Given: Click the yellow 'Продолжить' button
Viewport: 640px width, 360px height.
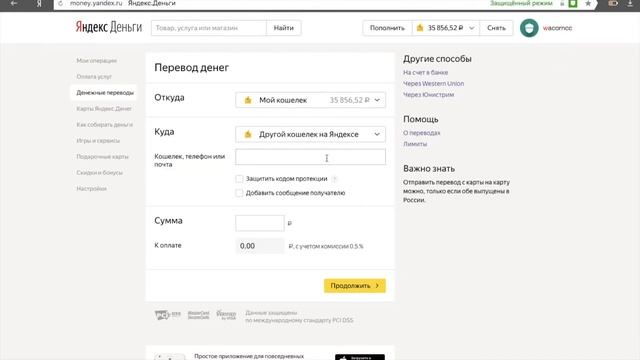Looking at the screenshot, I should pos(355,286).
